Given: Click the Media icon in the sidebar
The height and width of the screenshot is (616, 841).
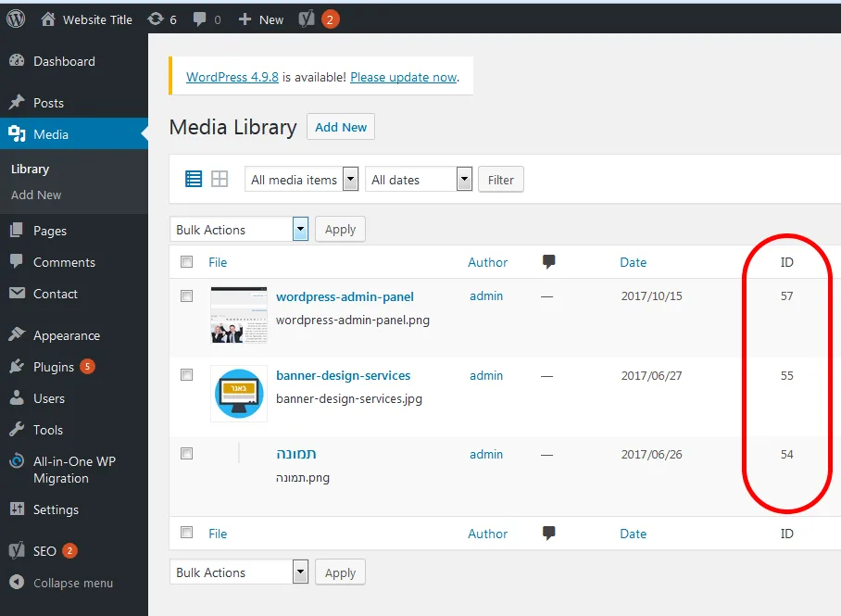Looking at the screenshot, I should click(17, 133).
